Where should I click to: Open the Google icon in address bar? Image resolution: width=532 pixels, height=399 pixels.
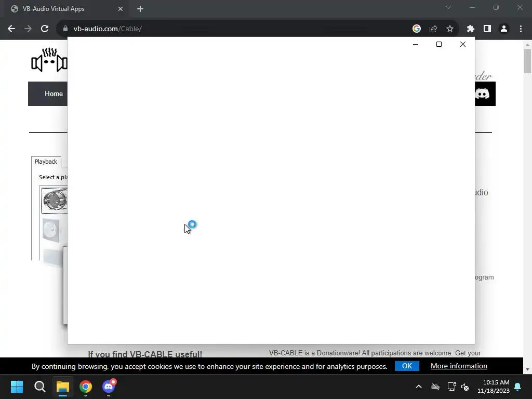416,29
